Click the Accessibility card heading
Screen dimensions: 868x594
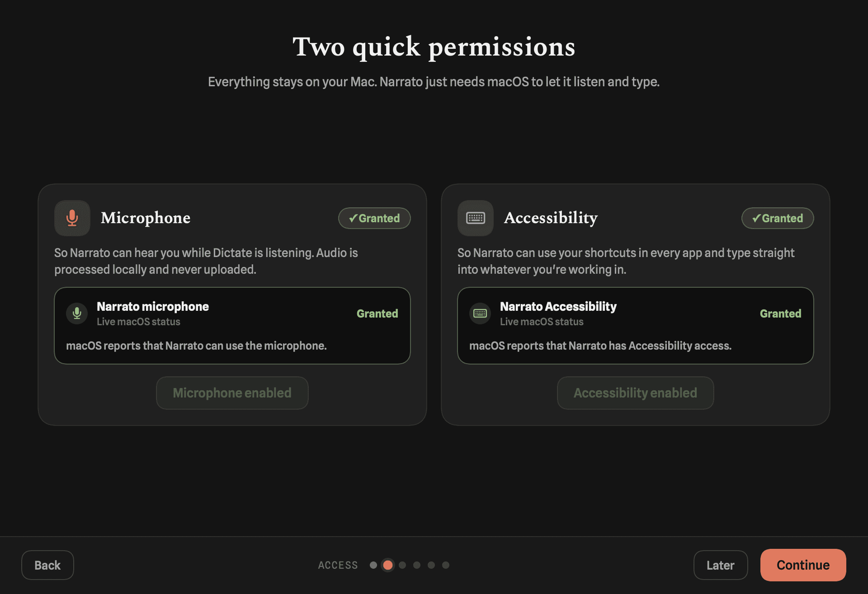tap(551, 218)
